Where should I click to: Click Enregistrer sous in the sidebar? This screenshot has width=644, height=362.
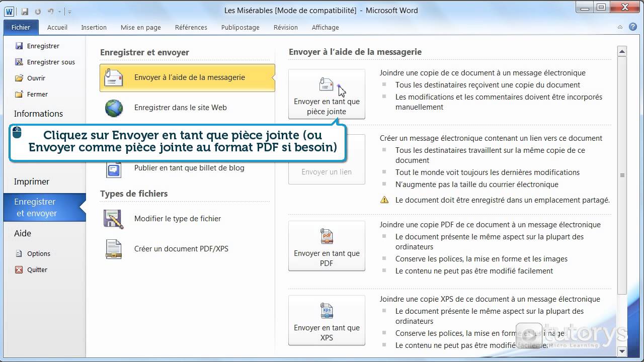[50, 62]
